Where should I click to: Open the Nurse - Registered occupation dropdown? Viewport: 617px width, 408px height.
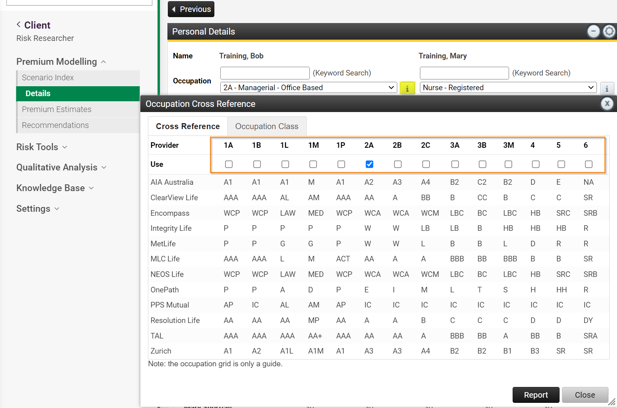(508, 88)
